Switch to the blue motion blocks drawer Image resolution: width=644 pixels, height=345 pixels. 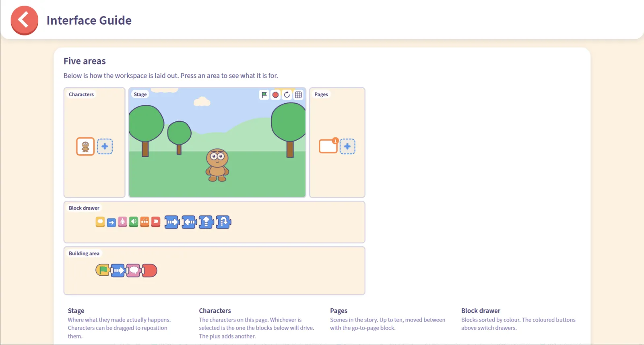click(x=111, y=222)
